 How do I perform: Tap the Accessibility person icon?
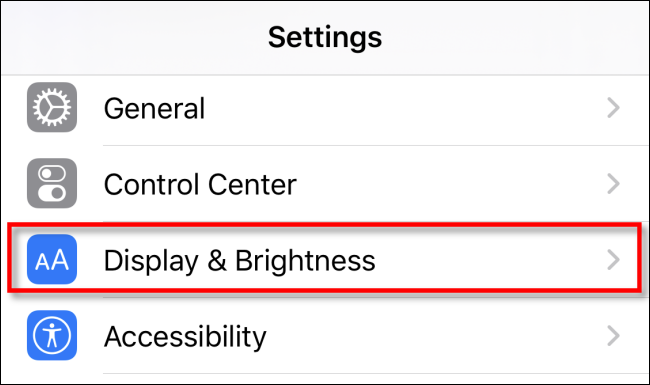coord(52,335)
